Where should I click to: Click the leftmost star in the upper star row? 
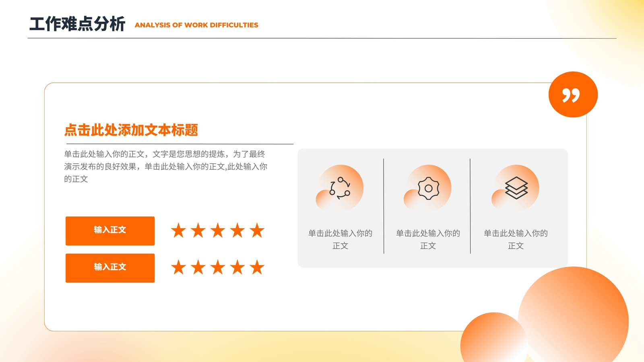[x=178, y=231]
